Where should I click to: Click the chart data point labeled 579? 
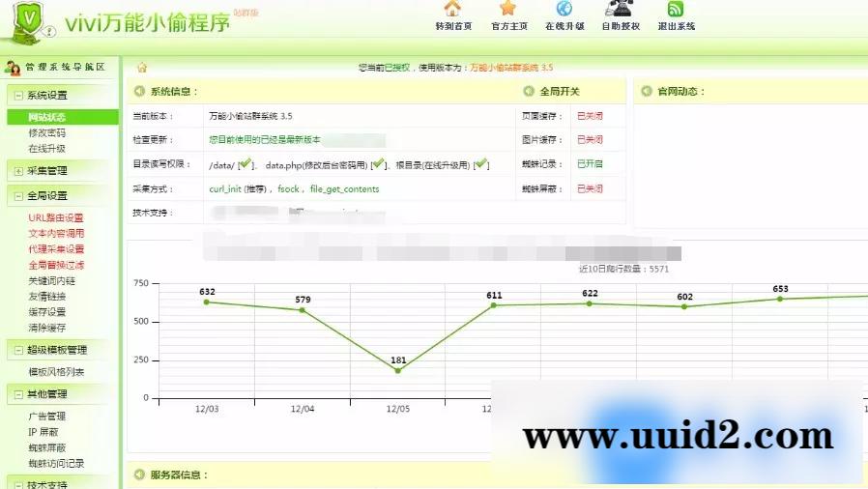(303, 310)
